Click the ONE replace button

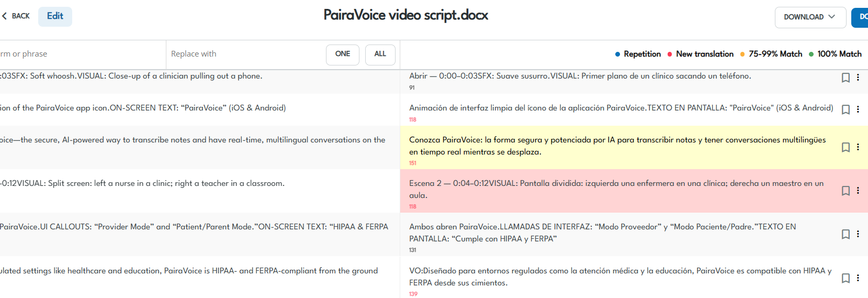coord(343,54)
